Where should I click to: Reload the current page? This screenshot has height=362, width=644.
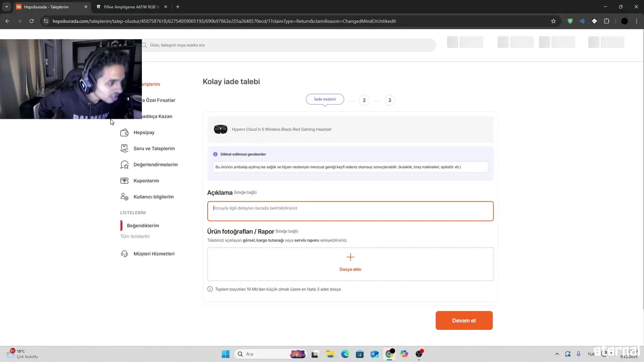[31, 21]
